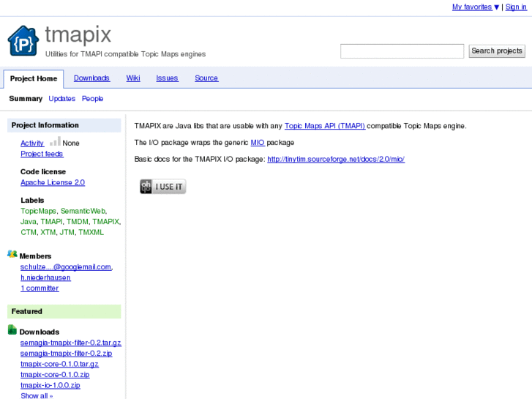
Task: Download semagia-tmapix-filter-0.2.zip
Action: tap(66, 353)
